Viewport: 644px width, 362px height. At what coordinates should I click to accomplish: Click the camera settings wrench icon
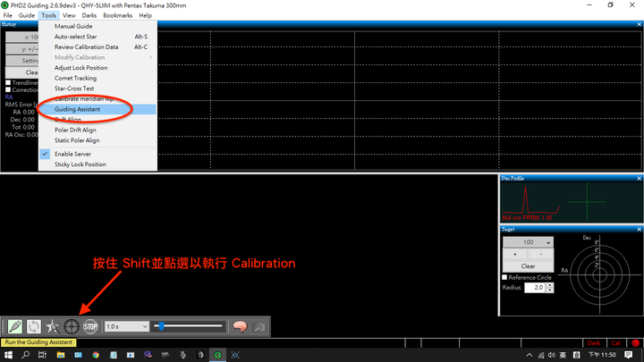pyautogui.click(x=258, y=327)
